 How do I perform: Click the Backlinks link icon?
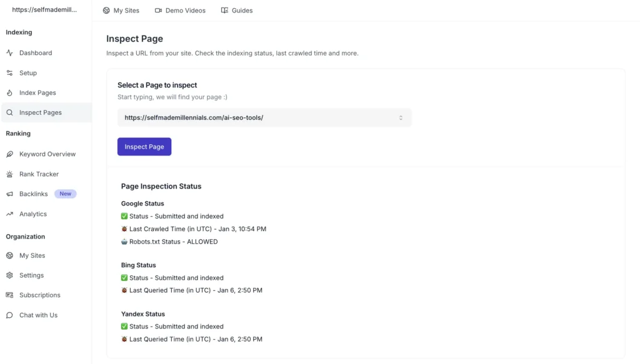[x=11, y=194]
